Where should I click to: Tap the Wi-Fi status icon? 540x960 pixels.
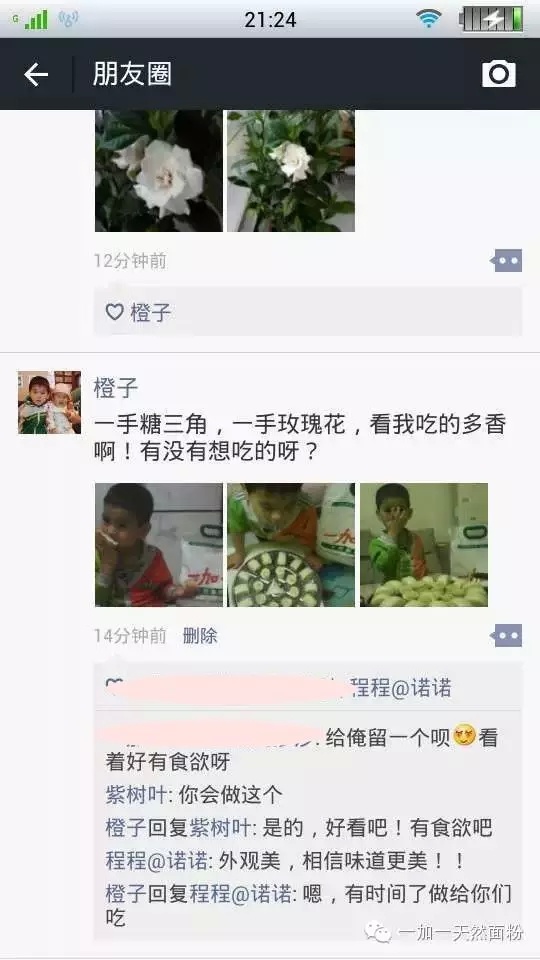pyautogui.click(x=429, y=18)
